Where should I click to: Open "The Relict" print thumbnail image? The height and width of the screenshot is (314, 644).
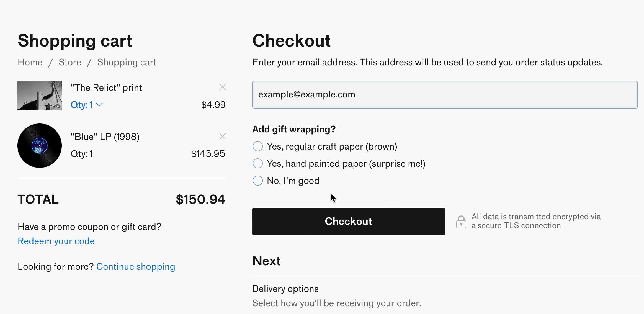point(39,96)
